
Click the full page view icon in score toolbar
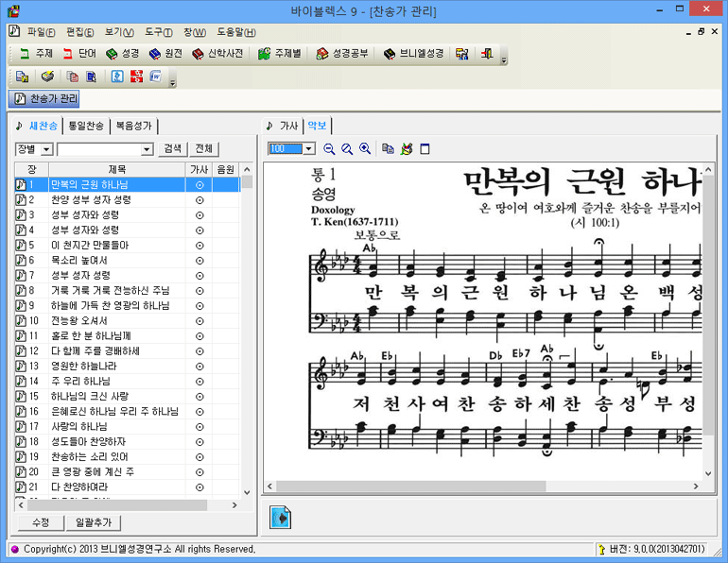coord(425,149)
